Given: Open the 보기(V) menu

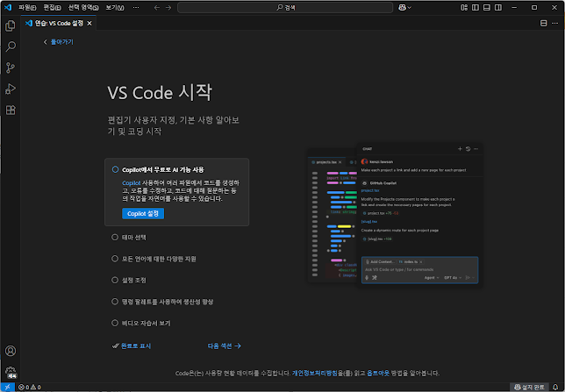Looking at the screenshot, I should tap(115, 8).
